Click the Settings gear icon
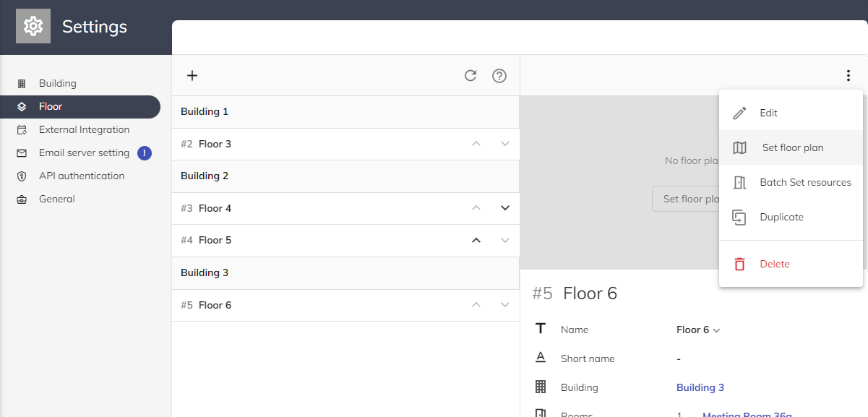The image size is (868, 417). click(33, 27)
